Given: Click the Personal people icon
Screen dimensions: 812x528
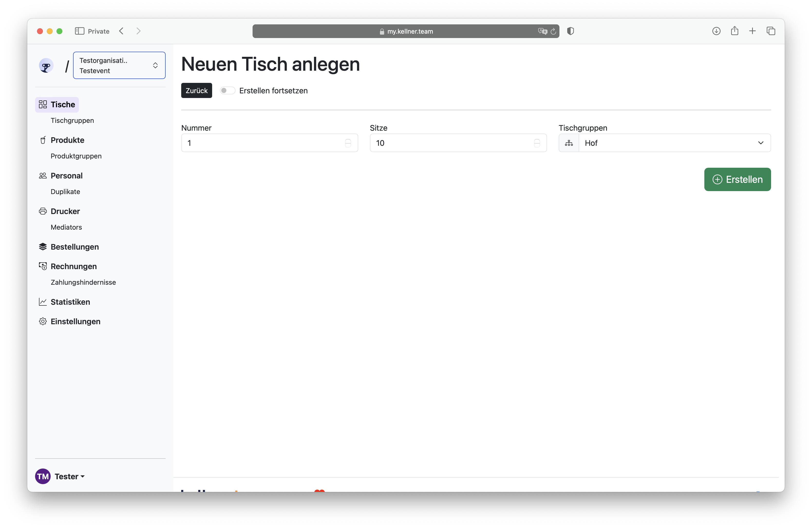Looking at the screenshot, I should [x=43, y=176].
